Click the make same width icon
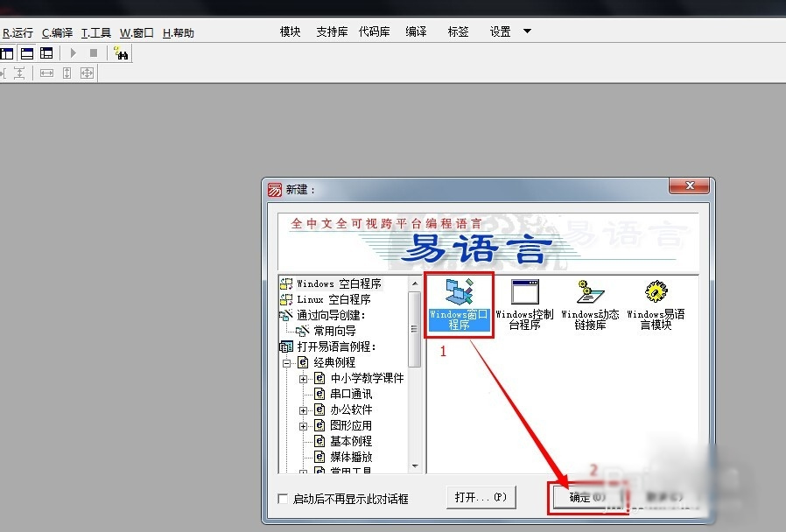The image size is (786, 532). [x=46, y=73]
